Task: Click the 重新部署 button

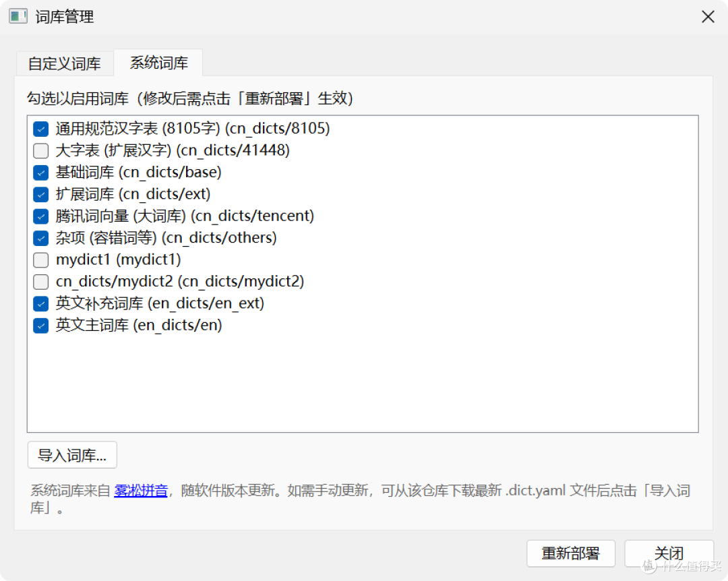Action: point(571,553)
